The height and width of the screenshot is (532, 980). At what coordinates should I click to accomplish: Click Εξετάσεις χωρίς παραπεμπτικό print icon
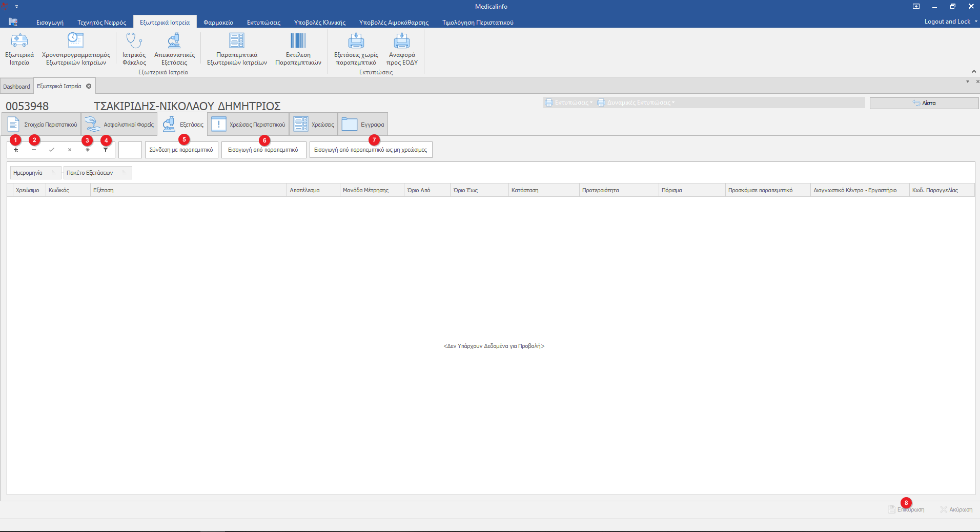pos(356,40)
